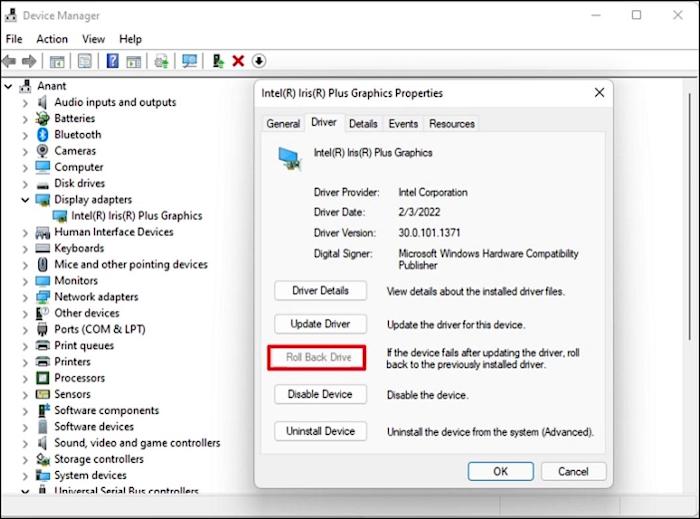Click the Bluetooth device icon
Screen dimensions: 700x519
[43, 134]
